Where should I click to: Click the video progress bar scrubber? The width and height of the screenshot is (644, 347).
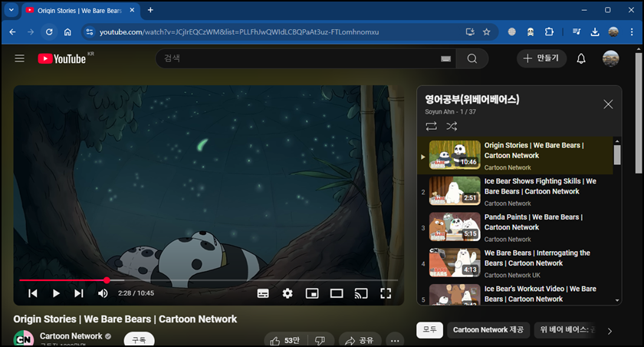pos(107,280)
